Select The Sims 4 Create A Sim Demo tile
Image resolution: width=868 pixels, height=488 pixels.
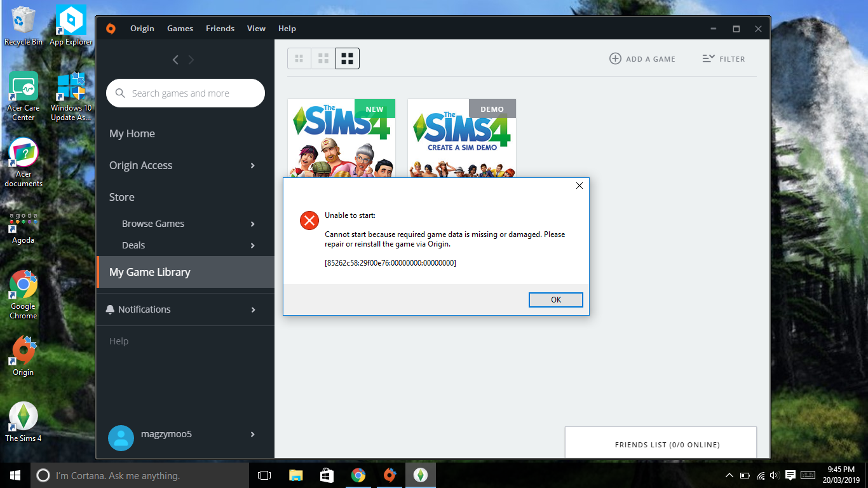[x=462, y=139]
